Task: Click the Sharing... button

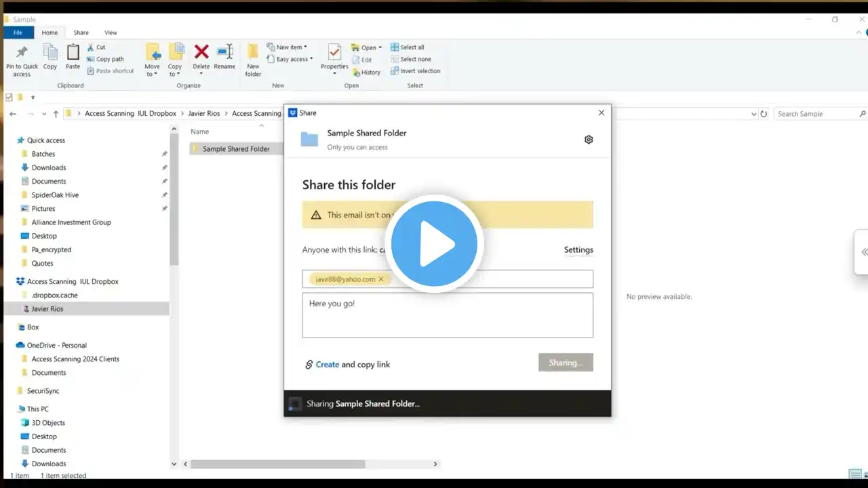Action: pyautogui.click(x=566, y=363)
